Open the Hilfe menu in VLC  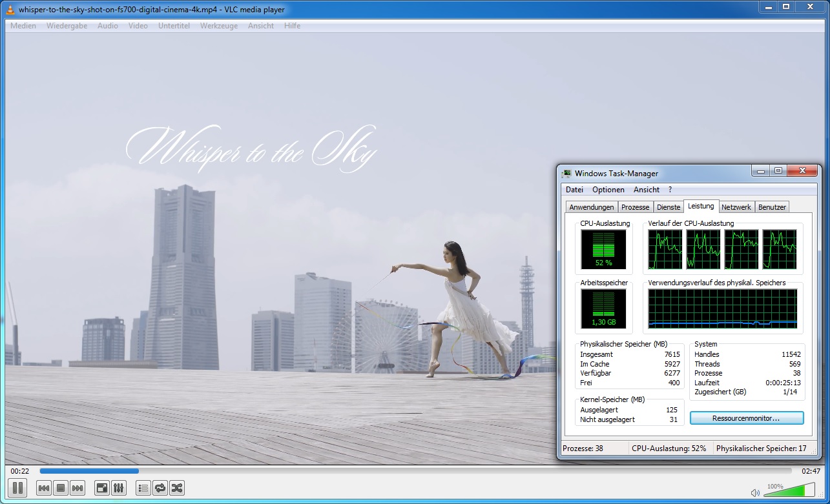point(292,26)
